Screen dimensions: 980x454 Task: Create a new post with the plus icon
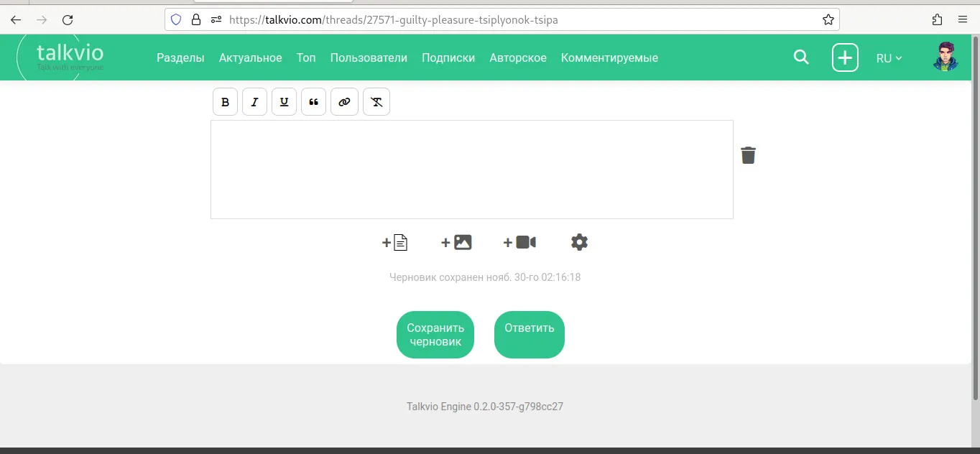(845, 57)
